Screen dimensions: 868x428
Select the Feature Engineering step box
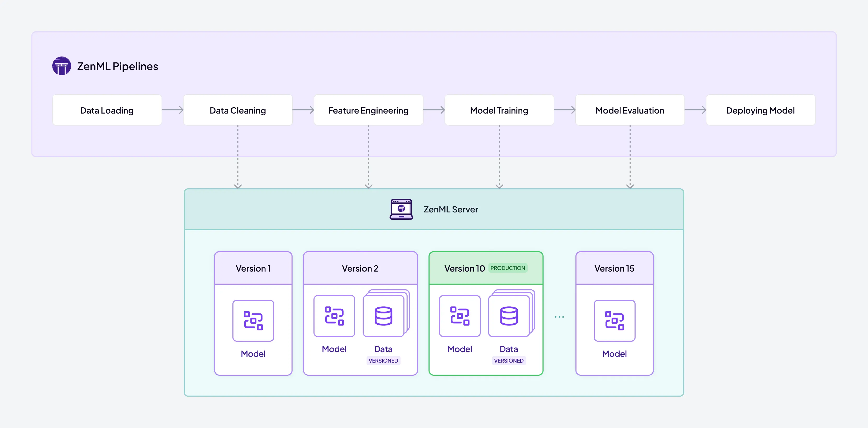click(x=368, y=110)
